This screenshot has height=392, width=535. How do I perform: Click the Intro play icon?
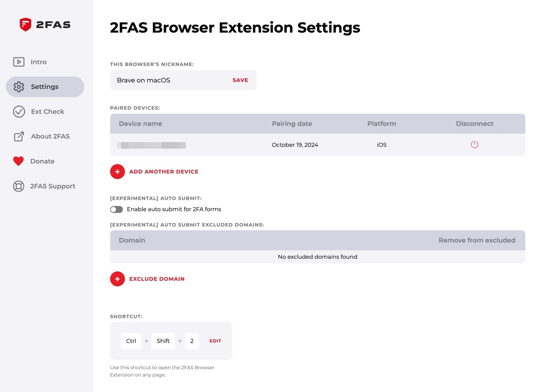click(19, 62)
